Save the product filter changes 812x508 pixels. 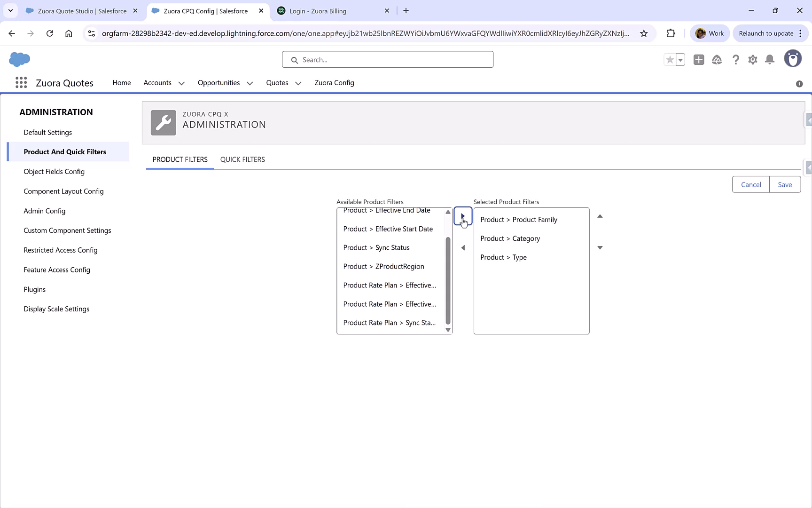pyautogui.click(x=784, y=184)
